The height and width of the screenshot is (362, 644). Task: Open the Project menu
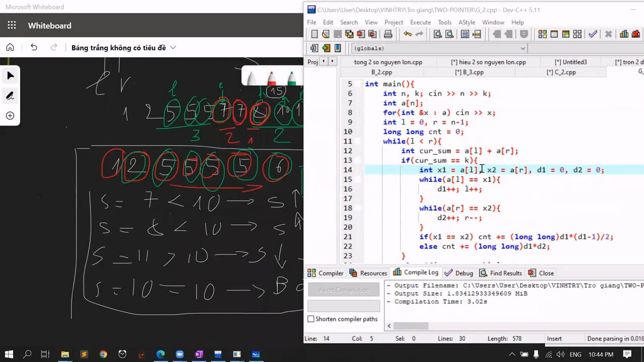pyautogui.click(x=393, y=22)
